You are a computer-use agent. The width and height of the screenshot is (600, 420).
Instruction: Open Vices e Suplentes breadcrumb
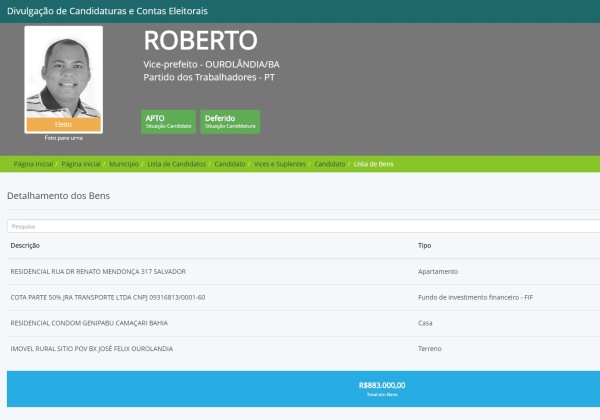click(280, 164)
